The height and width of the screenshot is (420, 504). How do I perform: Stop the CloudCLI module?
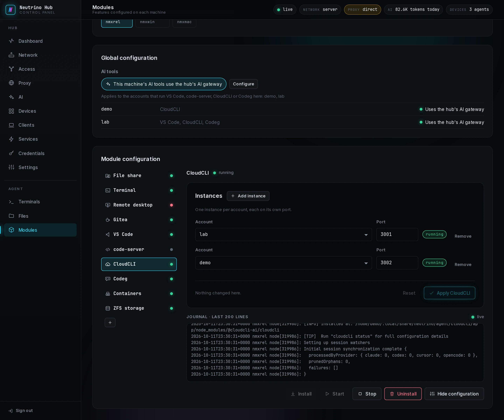tap(367, 394)
